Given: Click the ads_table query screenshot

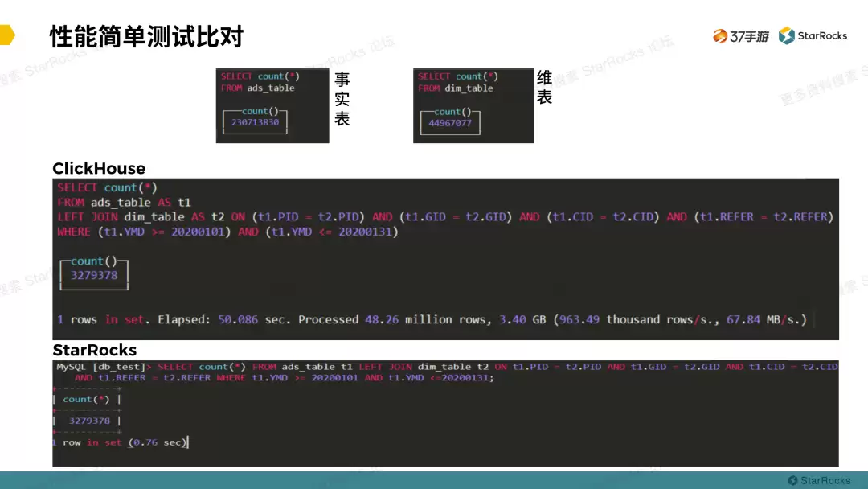Looking at the screenshot, I should [x=272, y=105].
